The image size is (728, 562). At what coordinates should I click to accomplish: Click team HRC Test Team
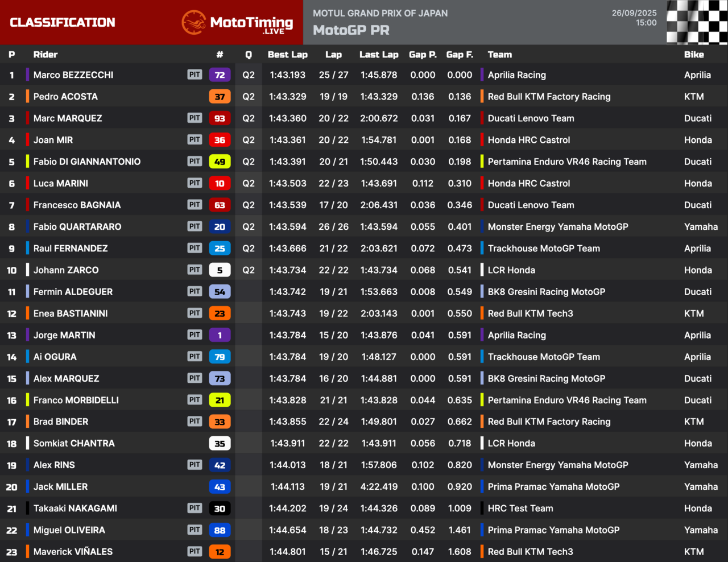click(520, 508)
